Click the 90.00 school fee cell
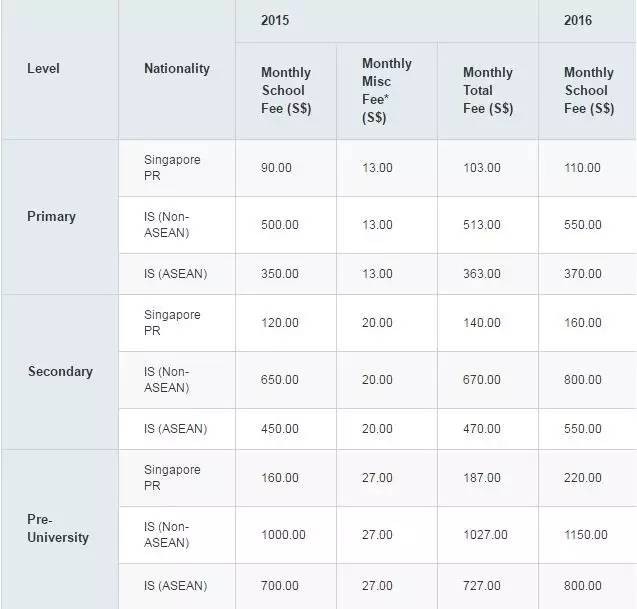The width and height of the screenshot is (637, 609). pos(276,168)
